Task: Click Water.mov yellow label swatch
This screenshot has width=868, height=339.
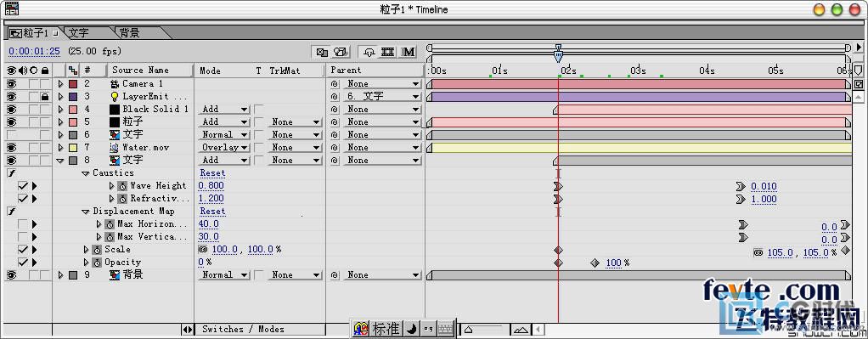Action: click(72, 148)
